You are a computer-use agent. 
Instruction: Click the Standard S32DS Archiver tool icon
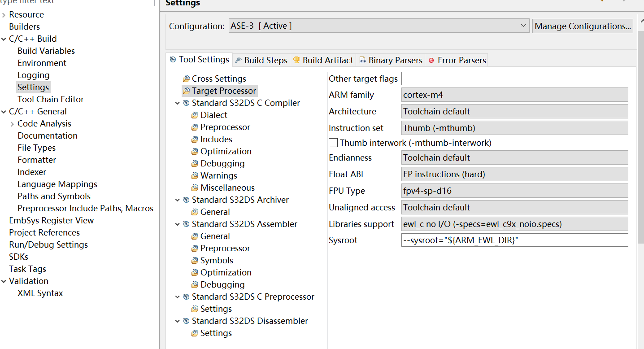(x=186, y=200)
